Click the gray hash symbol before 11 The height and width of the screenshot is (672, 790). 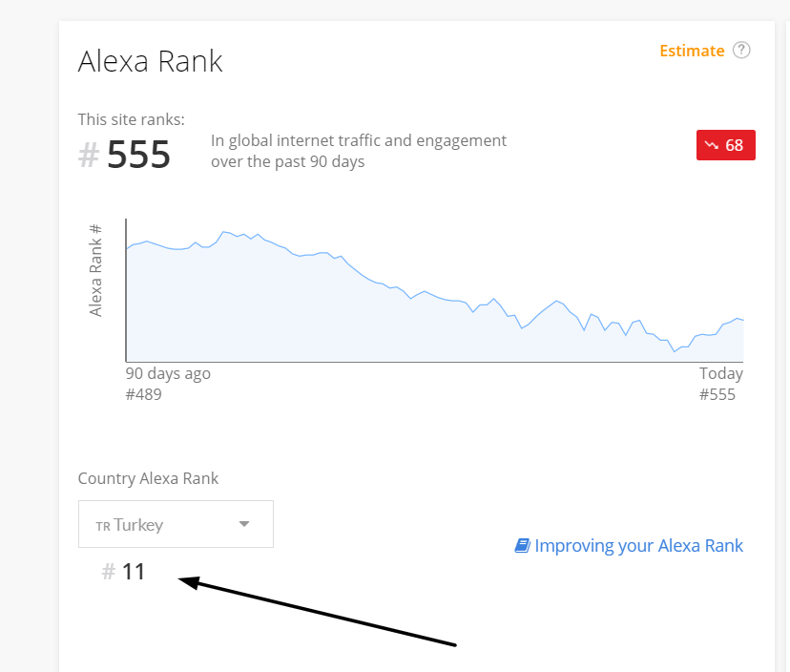[x=109, y=572]
